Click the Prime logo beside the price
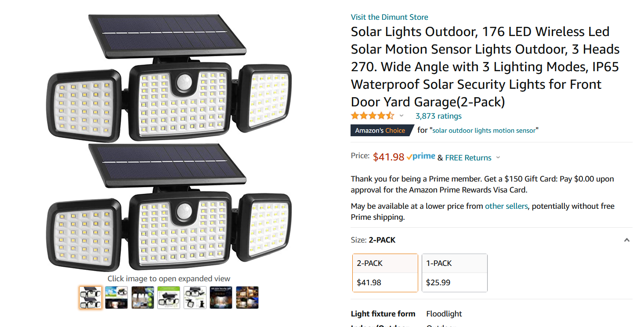644x327 pixels. click(x=421, y=157)
